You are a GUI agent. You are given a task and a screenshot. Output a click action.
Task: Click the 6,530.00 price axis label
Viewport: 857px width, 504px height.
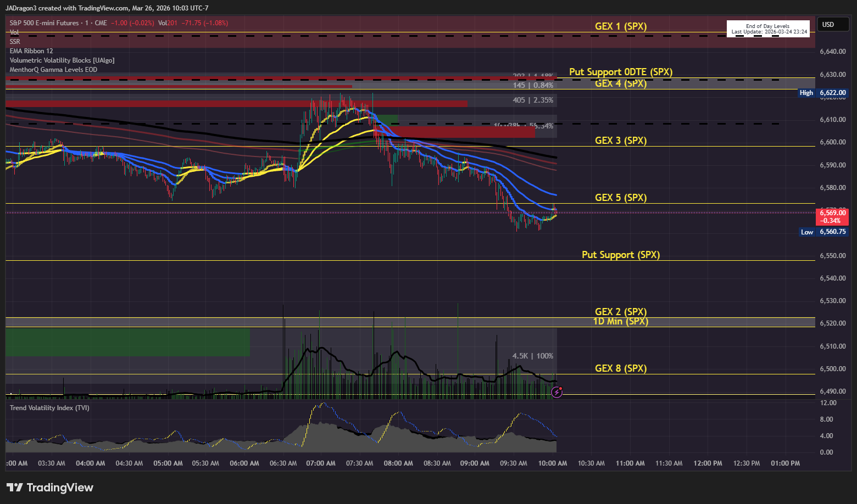click(833, 301)
